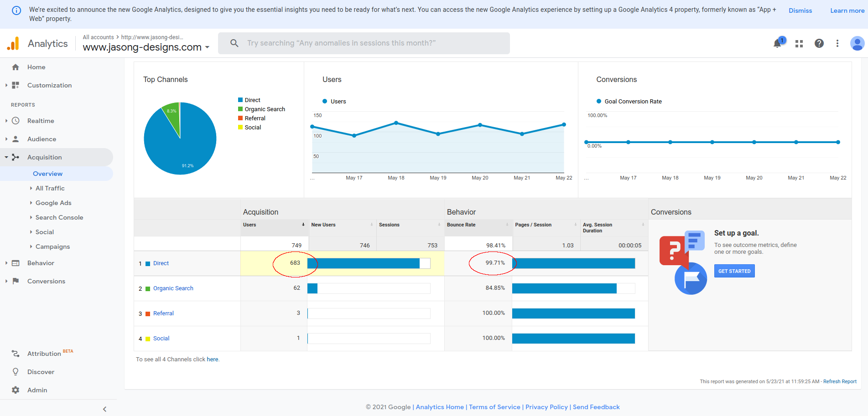Click the All accounts breadcrumb
This screenshot has width=868, height=416.
coord(98,37)
